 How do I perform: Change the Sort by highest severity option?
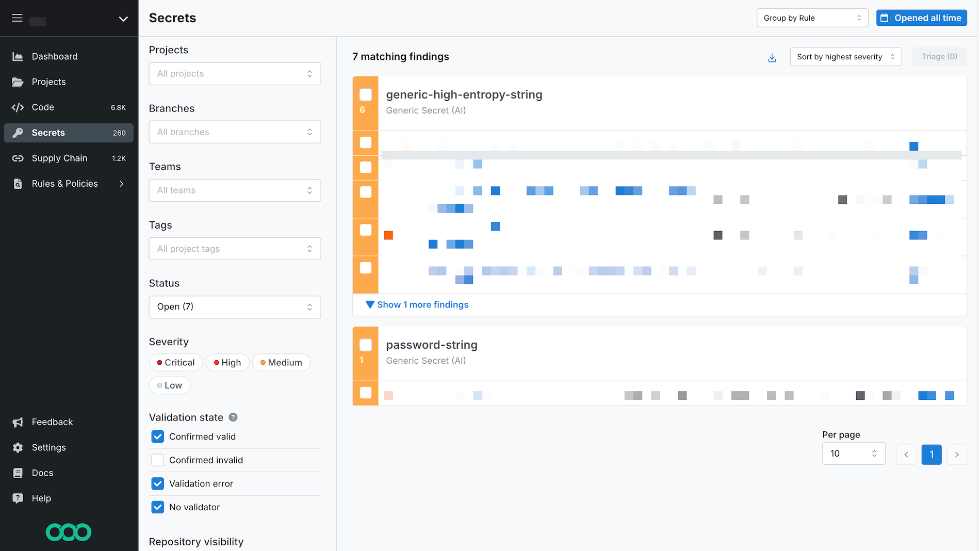pyautogui.click(x=845, y=57)
